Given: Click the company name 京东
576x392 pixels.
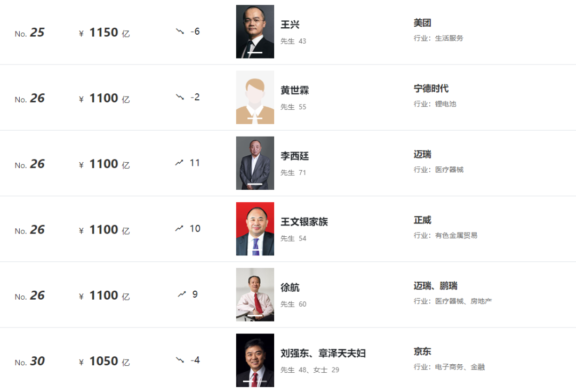Looking at the screenshot, I should [x=422, y=351].
